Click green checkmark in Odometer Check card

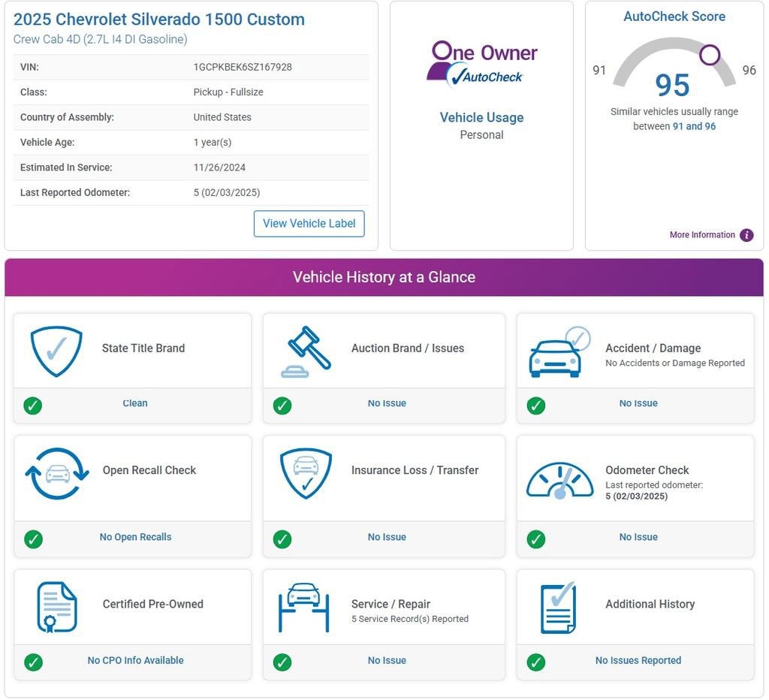(535, 539)
